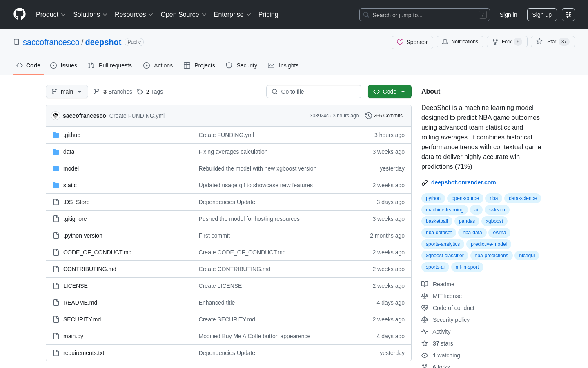Image resolution: width=588 pixels, height=368 pixels.
Task: Open the command palette icon in the header
Action: pos(568,15)
